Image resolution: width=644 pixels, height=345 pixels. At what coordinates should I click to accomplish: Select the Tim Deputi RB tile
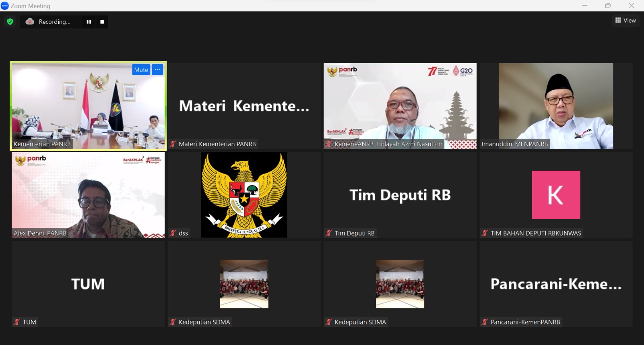click(400, 195)
